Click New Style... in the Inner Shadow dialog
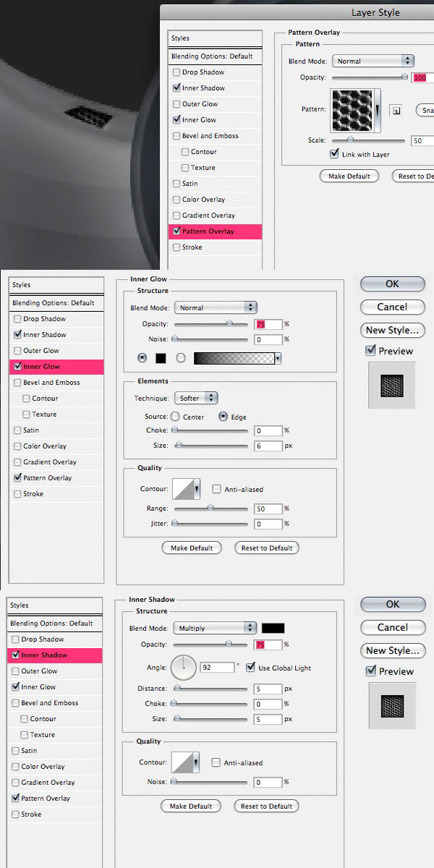This screenshot has width=434, height=868. [x=392, y=650]
